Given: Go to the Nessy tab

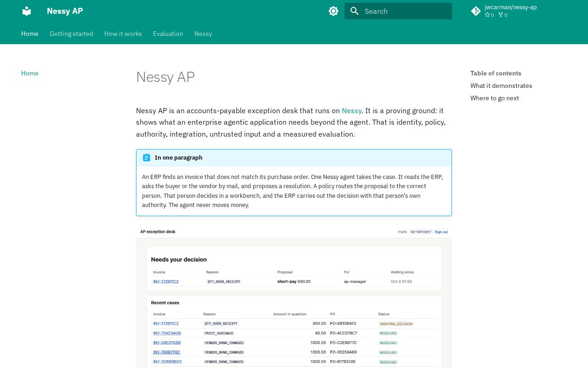Looking at the screenshot, I should (203, 34).
